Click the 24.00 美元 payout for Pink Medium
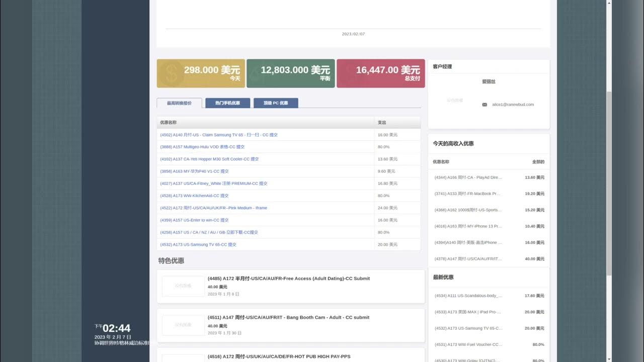644x362 pixels. click(x=387, y=208)
